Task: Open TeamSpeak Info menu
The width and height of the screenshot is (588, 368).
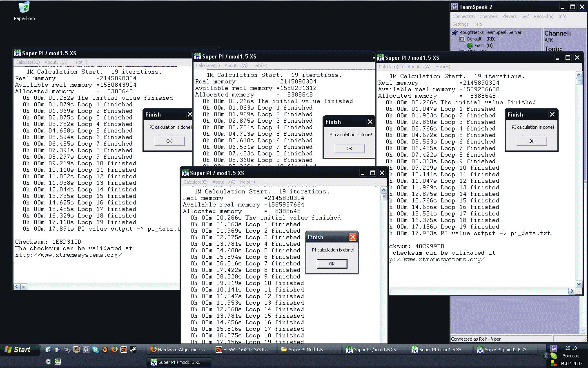Action: pyautogui.click(x=562, y=16)
